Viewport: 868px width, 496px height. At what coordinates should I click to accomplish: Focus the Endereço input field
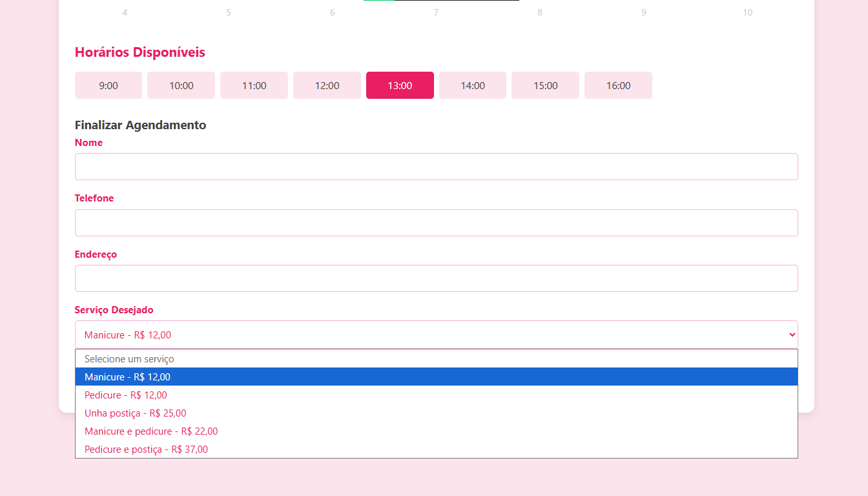tap(436, 278)
